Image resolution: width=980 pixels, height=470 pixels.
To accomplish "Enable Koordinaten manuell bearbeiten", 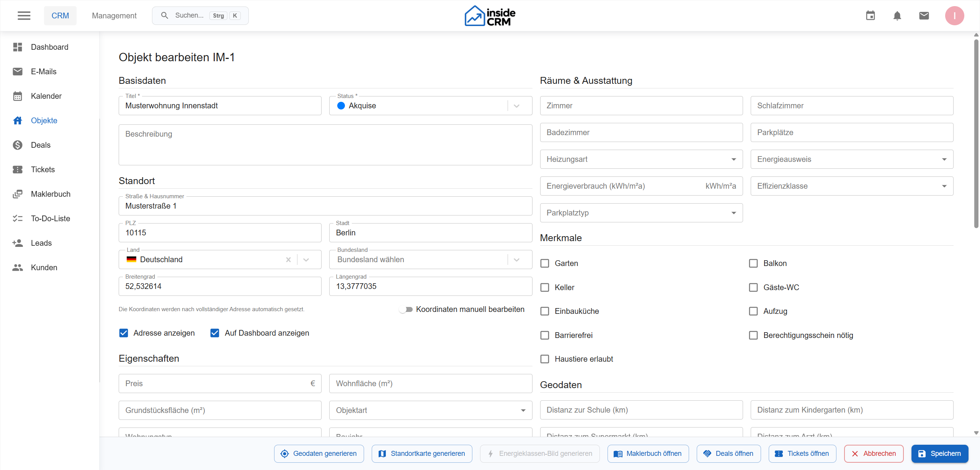I will [407, 309].
